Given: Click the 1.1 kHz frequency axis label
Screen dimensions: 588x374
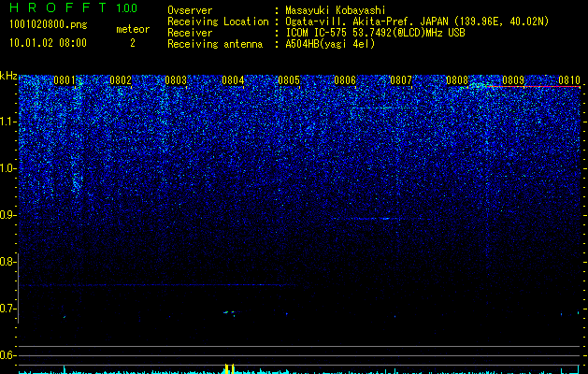Looking at the screenshot, I should (x=7, y=122).
